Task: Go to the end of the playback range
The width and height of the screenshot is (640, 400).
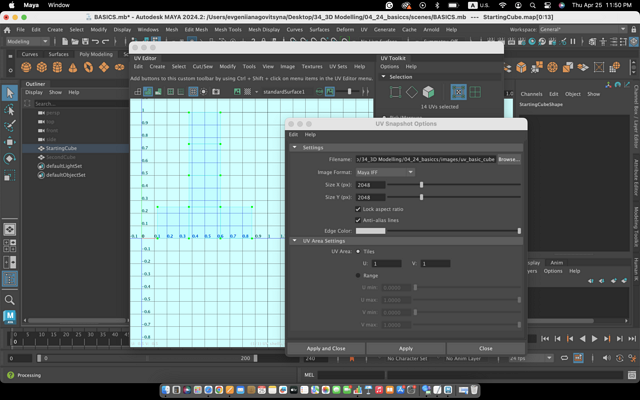Action: [632, 338]
